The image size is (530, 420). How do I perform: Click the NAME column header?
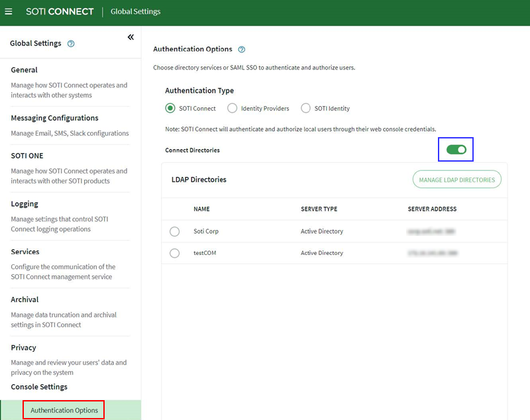click(x=201, y=209)
